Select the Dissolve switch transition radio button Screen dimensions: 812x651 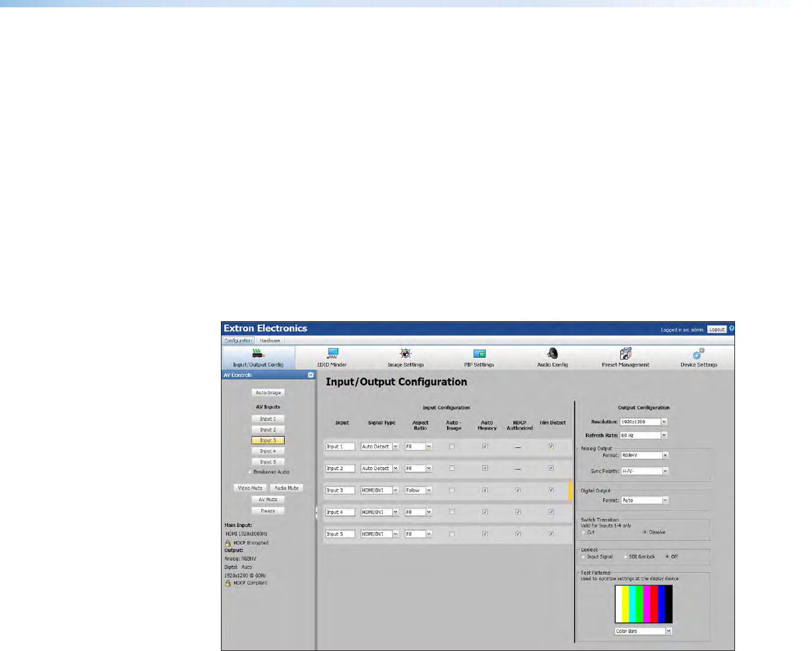click(x=645, y=532)
